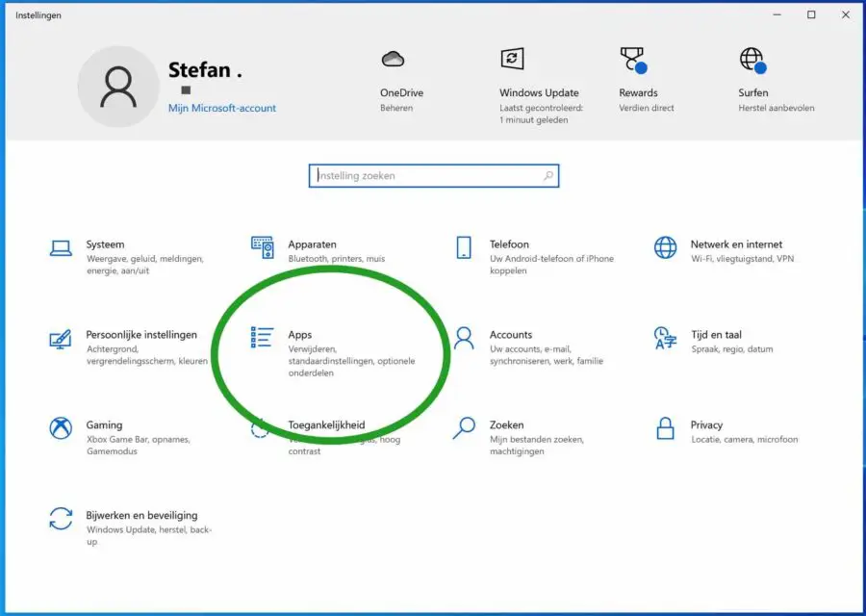Click the Rewards label

(639, 92)
